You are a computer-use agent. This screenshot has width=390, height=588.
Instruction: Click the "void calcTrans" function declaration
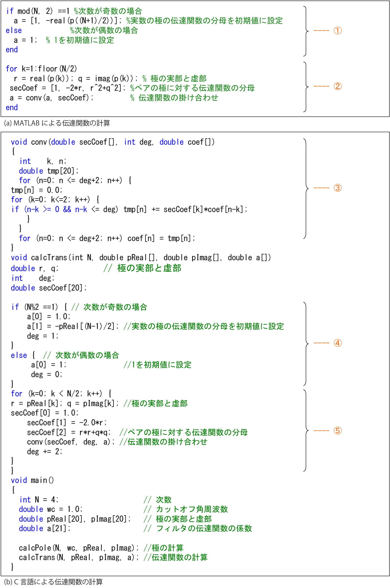141,258
